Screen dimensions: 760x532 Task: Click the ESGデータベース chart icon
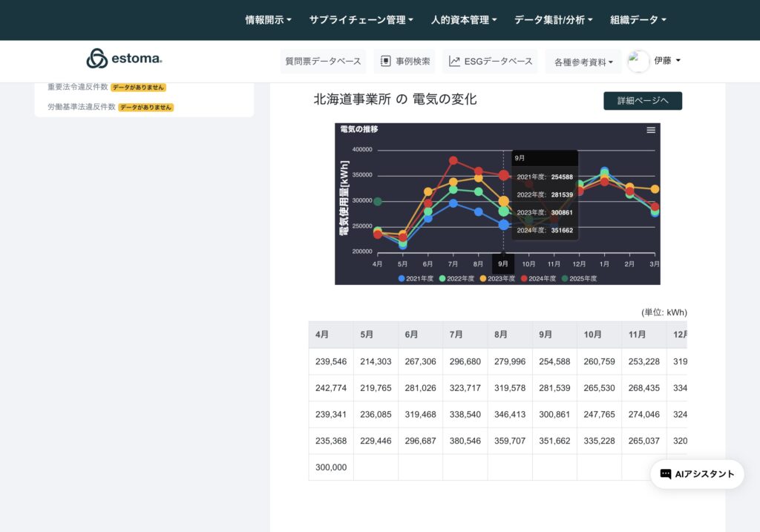454,62
